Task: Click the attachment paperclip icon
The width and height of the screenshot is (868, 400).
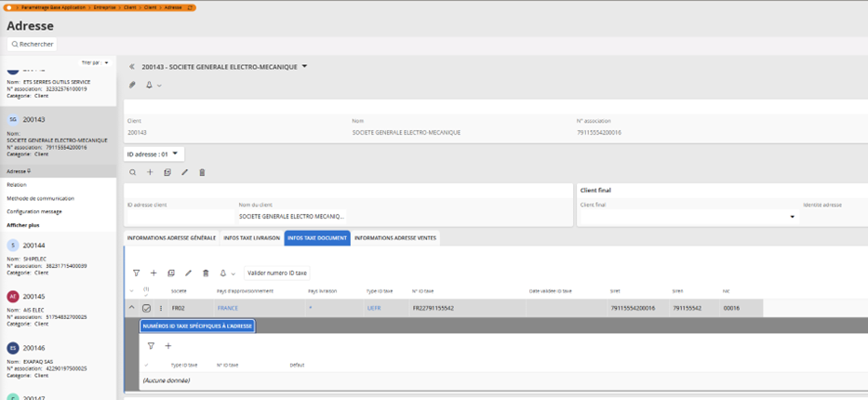Action: [132, 85]
